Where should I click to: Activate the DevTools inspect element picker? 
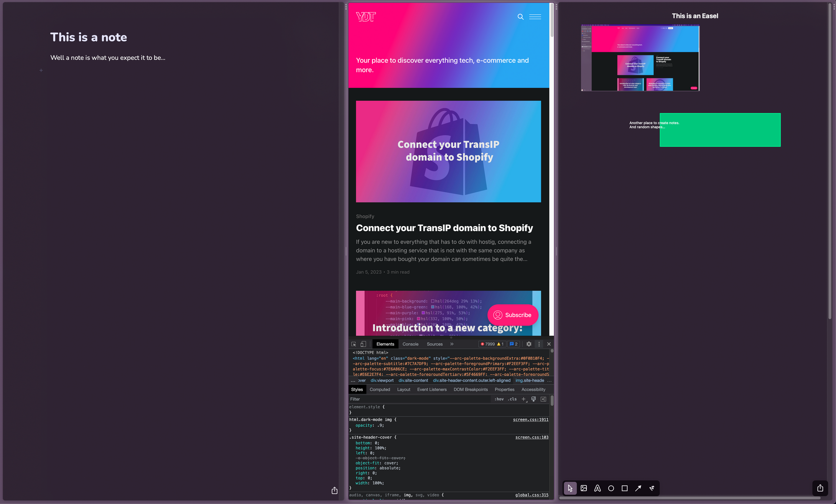click(x=354, y=344)
